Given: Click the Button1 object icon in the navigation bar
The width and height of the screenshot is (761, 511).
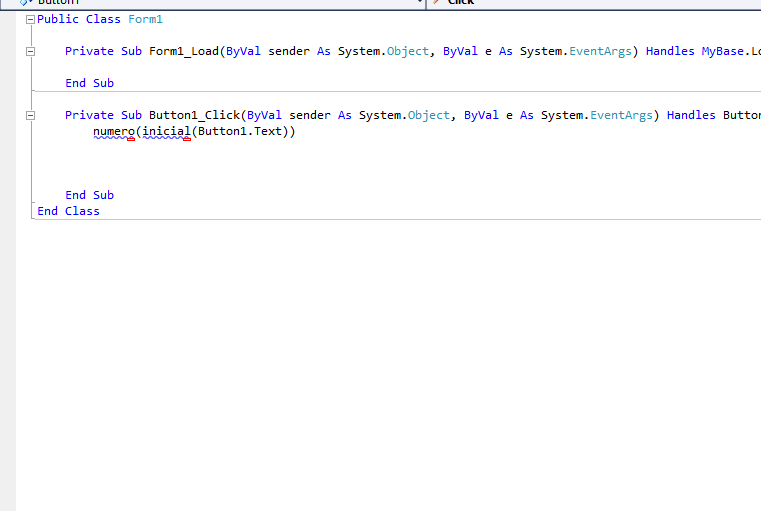Looking at the screenshot, I should (x=25, y=3).
